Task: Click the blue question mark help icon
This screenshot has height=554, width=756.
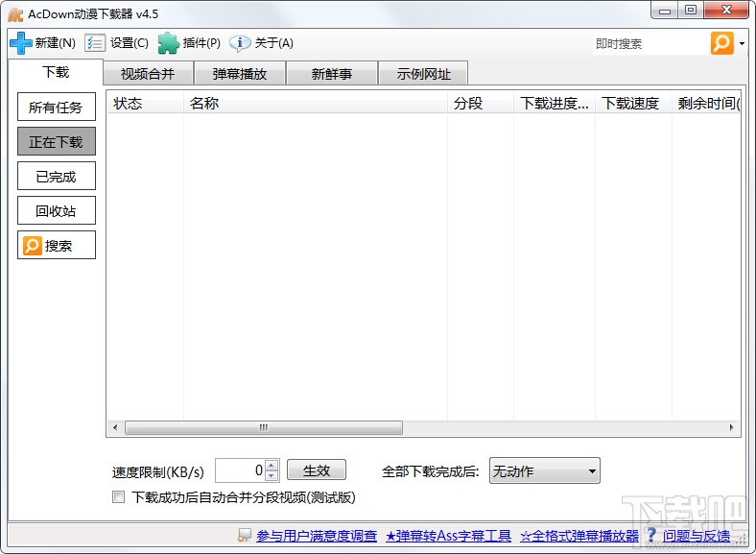Action: (x=651, y=535)
